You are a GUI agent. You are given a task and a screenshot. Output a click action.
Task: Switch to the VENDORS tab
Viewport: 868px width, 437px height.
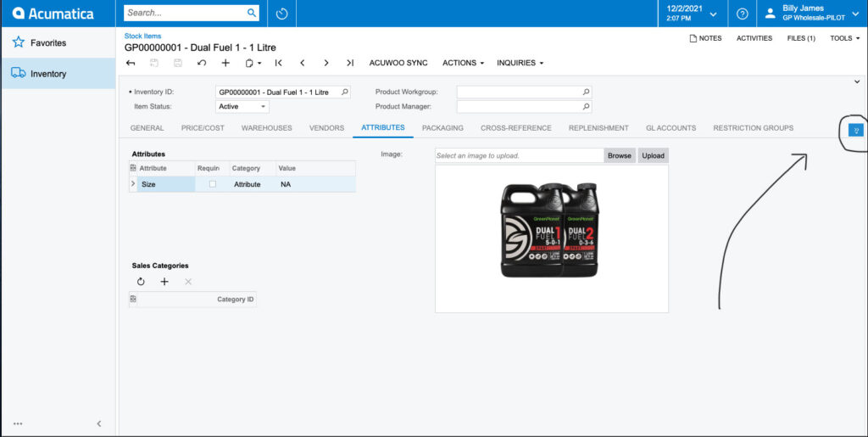326,128
